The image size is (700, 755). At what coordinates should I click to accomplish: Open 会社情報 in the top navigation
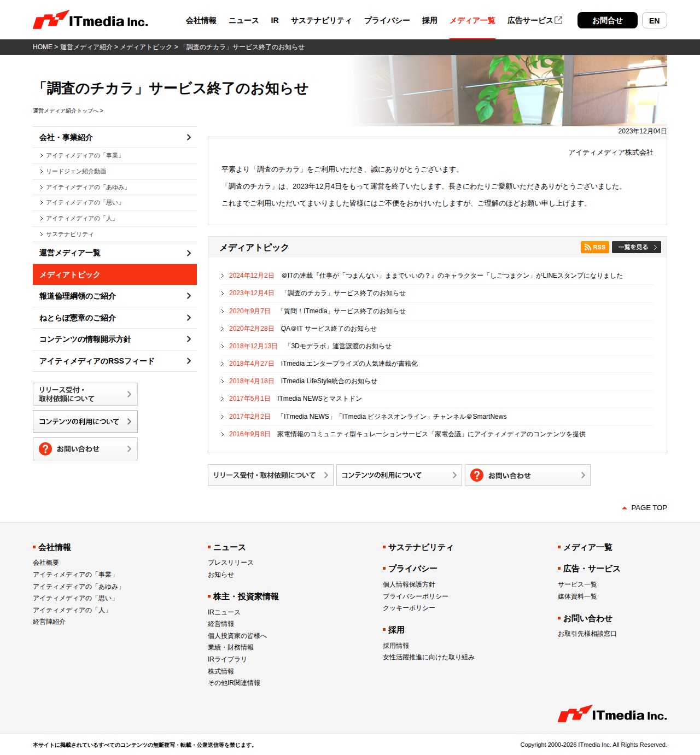click(x=201, y=20)
